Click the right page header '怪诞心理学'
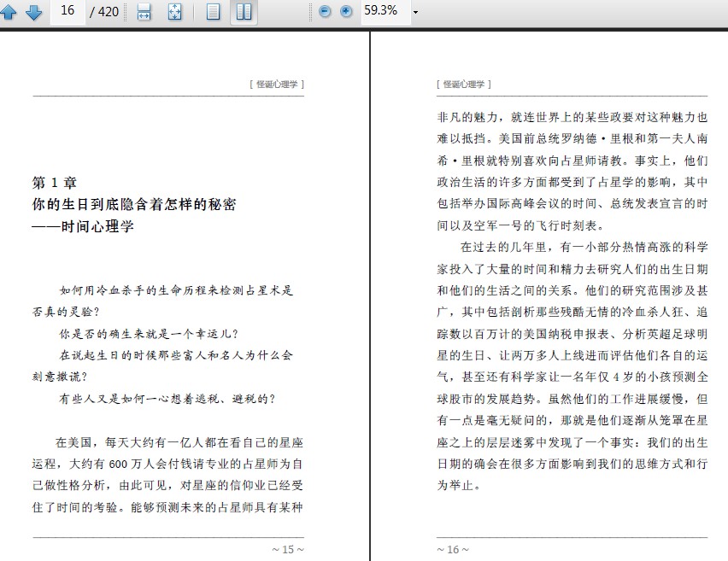Viewport: 728px width, 561px height. tap(463, 85)
